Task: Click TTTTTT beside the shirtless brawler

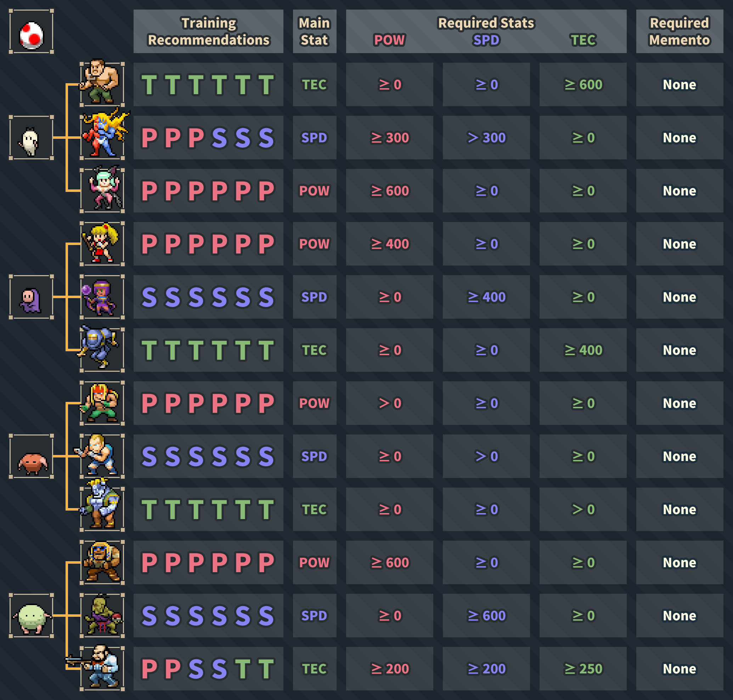Action: click(x=208, y=84)
